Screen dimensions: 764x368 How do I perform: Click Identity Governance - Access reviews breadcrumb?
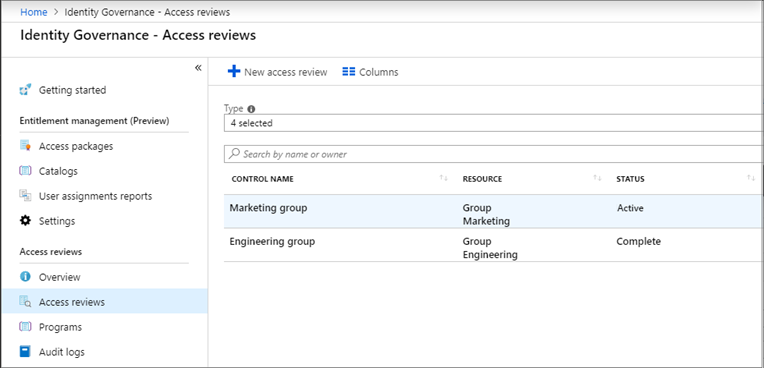(x=147, y=12)
